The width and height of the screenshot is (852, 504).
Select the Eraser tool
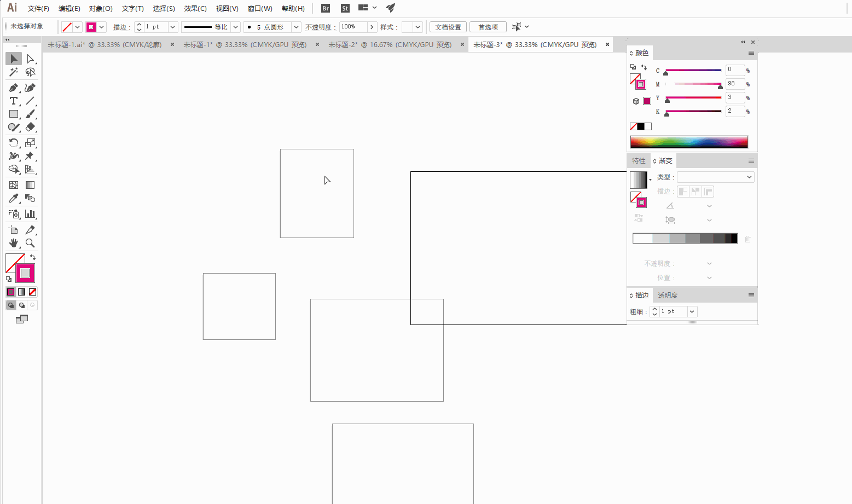[x=30, y=127]
